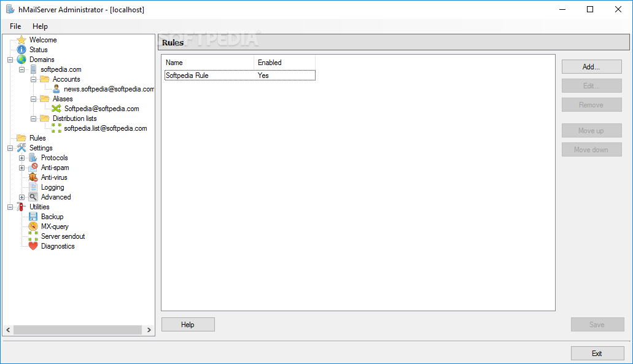Click the Exit button
This screenshot has width=633, height=364.
click(x=597, y=354)
